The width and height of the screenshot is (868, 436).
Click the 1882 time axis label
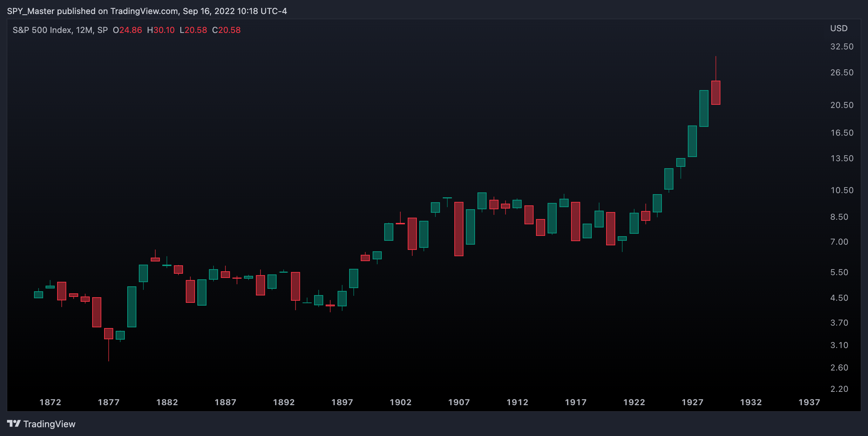click(x=167, y=402)
